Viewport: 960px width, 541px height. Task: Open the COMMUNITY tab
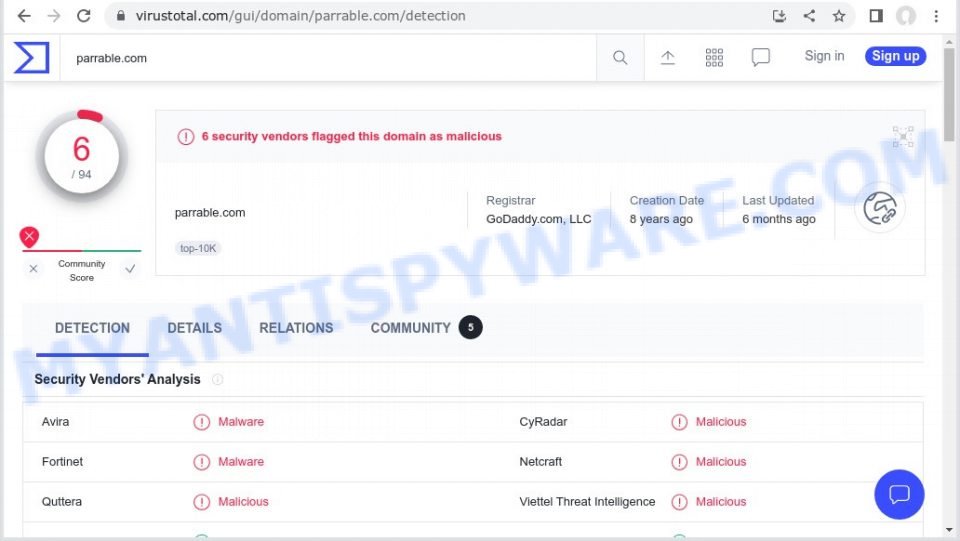pyautogui.click(x=411, y=328)
